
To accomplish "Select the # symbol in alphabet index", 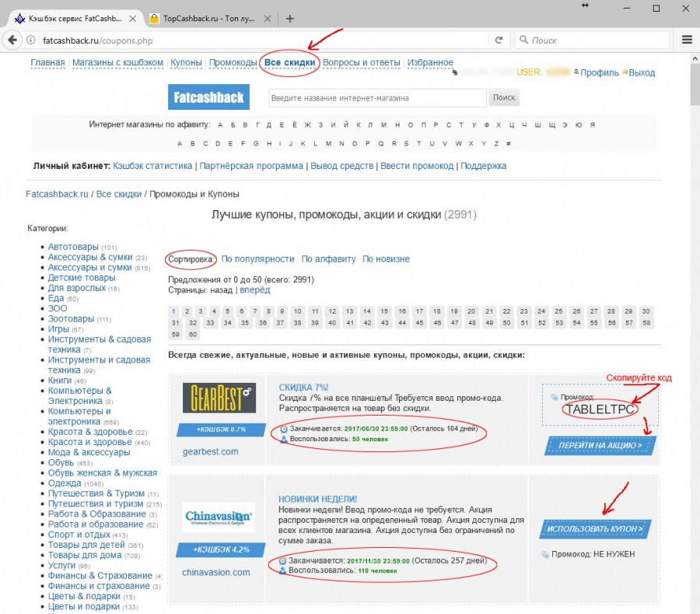I will [509, 144].
